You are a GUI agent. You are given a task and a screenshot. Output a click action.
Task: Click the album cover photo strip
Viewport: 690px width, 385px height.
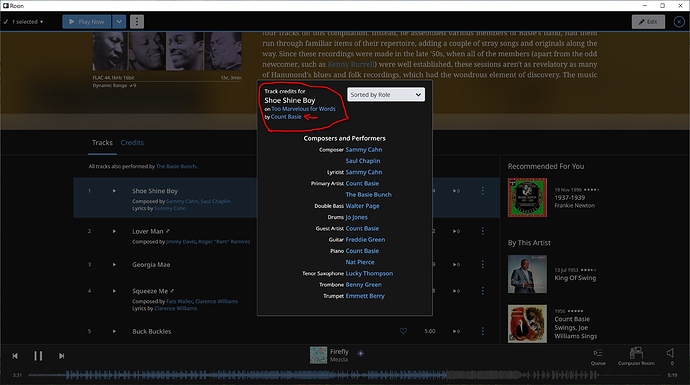click(x=167, y=51)
